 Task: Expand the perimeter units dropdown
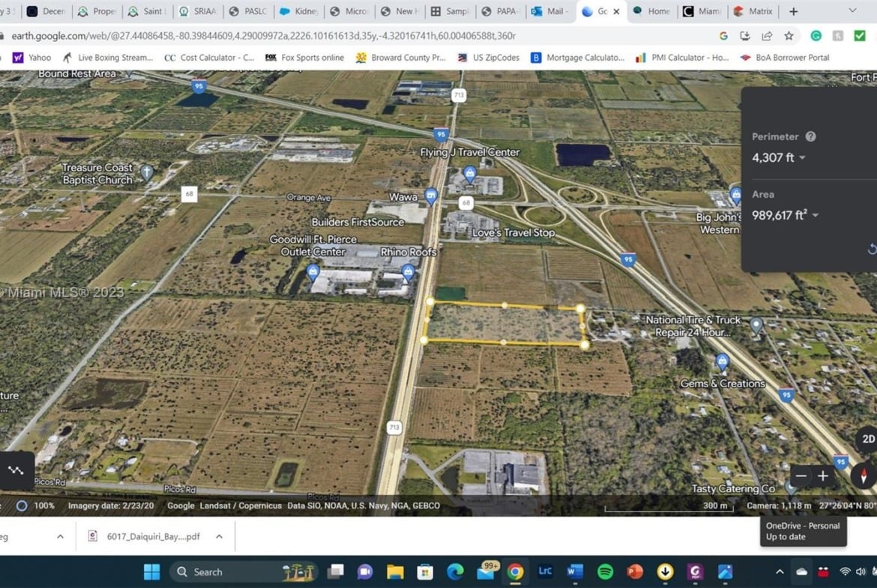coord(803,157)
